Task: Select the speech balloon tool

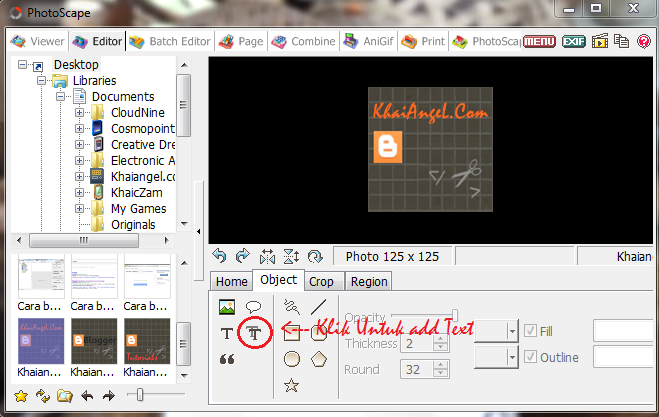Action: [x=253, y=307]
